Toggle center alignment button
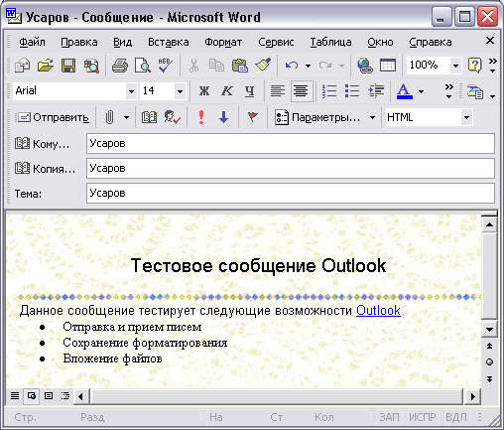Screen dimensions: 504x430 point(301,91)
